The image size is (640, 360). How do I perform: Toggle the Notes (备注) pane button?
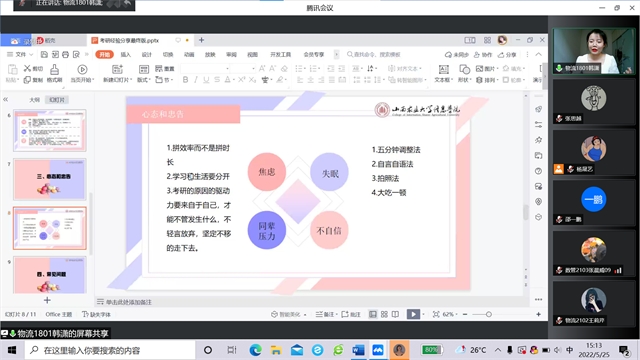point(325,314)
